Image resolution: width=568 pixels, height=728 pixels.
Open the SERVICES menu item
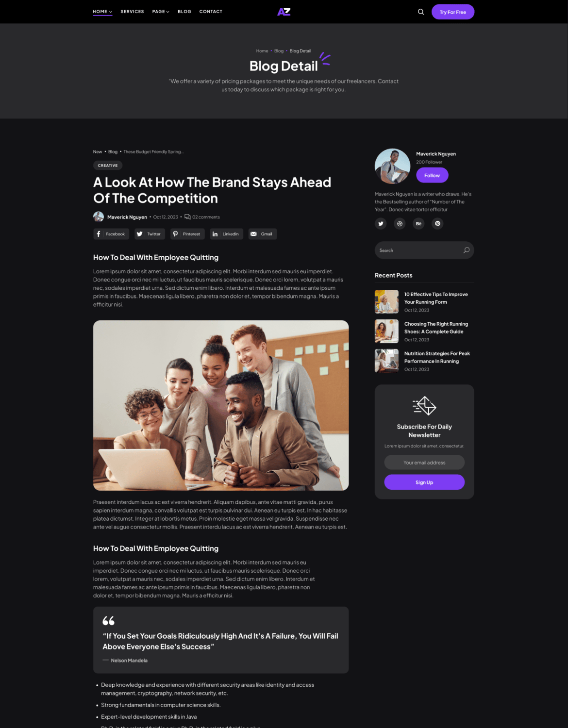[132, 12]
